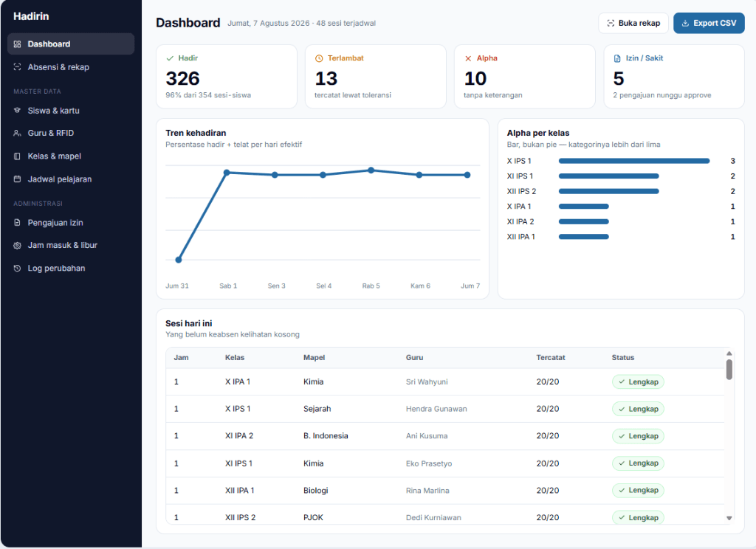The image size is (756, 549).
Task: Click the Izin / Sakit file icon
Action: pyautogui.click(x=617, y=58)
